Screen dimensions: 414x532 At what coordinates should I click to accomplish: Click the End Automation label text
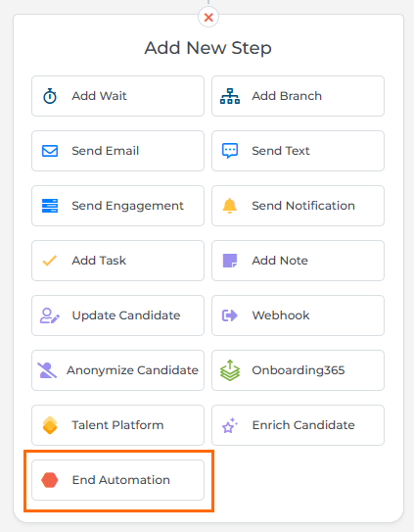tap(121, 480)
